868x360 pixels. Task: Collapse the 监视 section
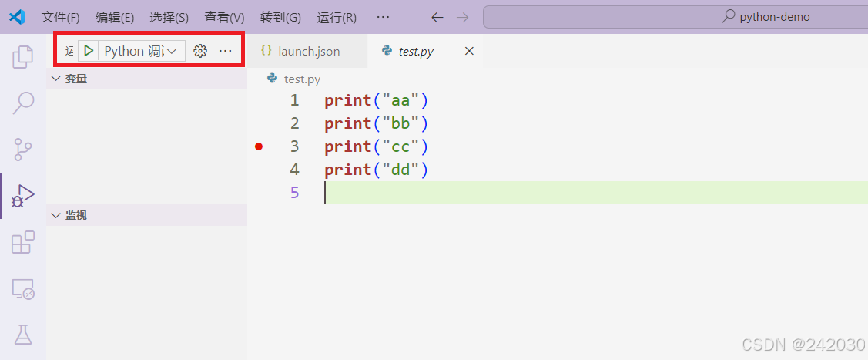tap(146, 215)
